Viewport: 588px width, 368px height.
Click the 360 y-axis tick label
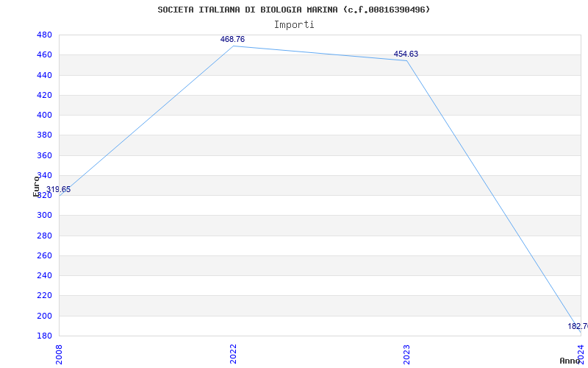[44, 155]
